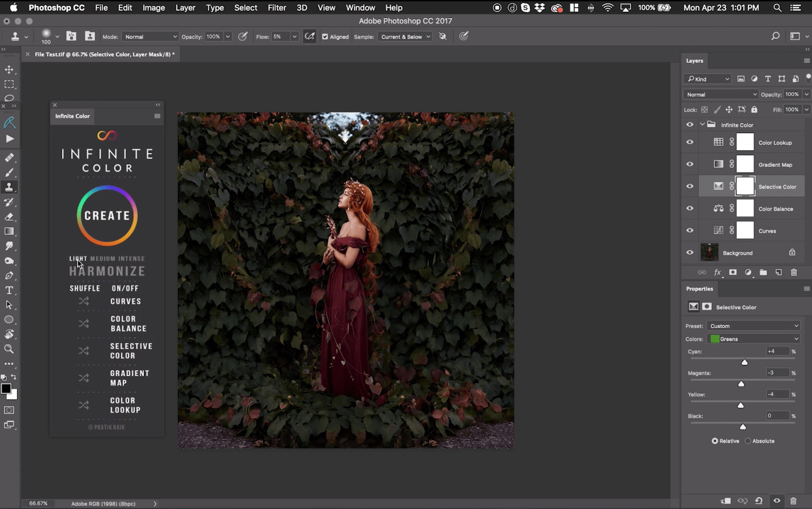
Task: Hide the Background layer
Action: pyautogui.click(x=690, y=253)
